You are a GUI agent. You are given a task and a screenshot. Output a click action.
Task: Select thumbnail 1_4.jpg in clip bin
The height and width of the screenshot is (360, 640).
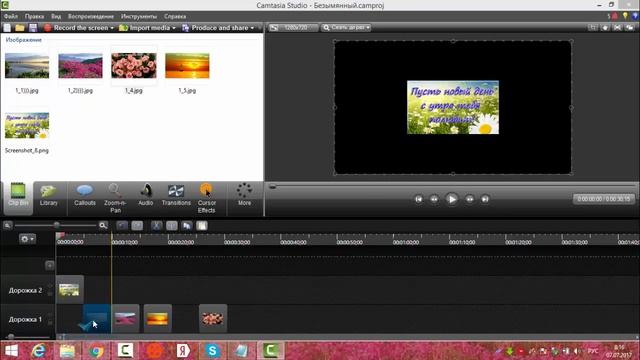(134, 66)
